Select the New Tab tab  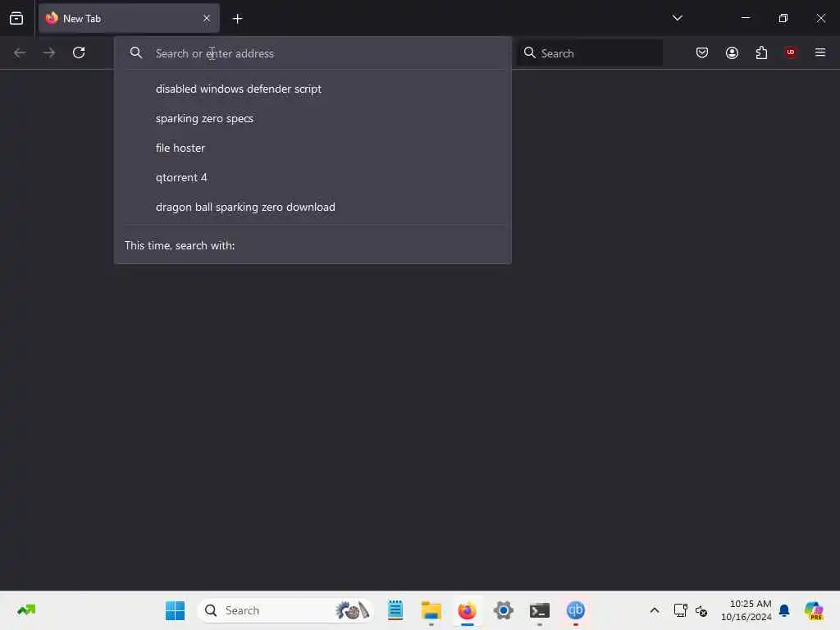pos(129,18)
